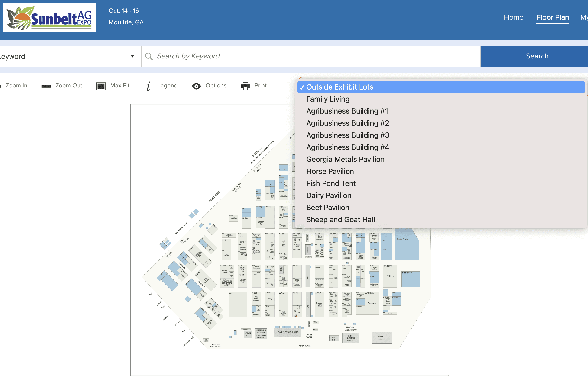Select Dairy Pavilion from the list
This screenshot has height=378, width=588.
329,195
